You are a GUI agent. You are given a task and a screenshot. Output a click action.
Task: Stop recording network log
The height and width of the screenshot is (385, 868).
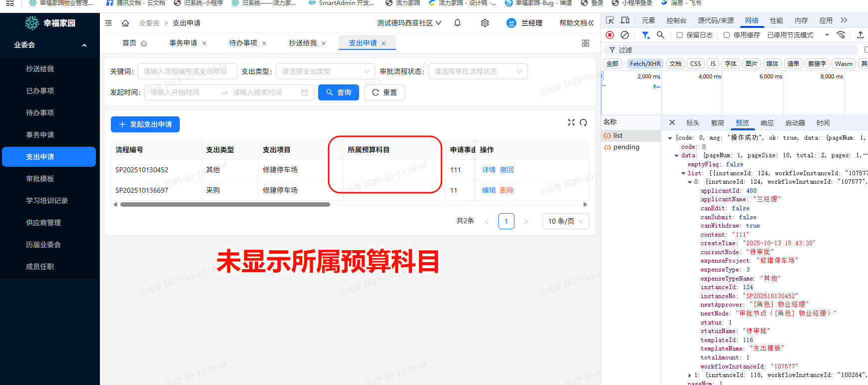[610, 35]
